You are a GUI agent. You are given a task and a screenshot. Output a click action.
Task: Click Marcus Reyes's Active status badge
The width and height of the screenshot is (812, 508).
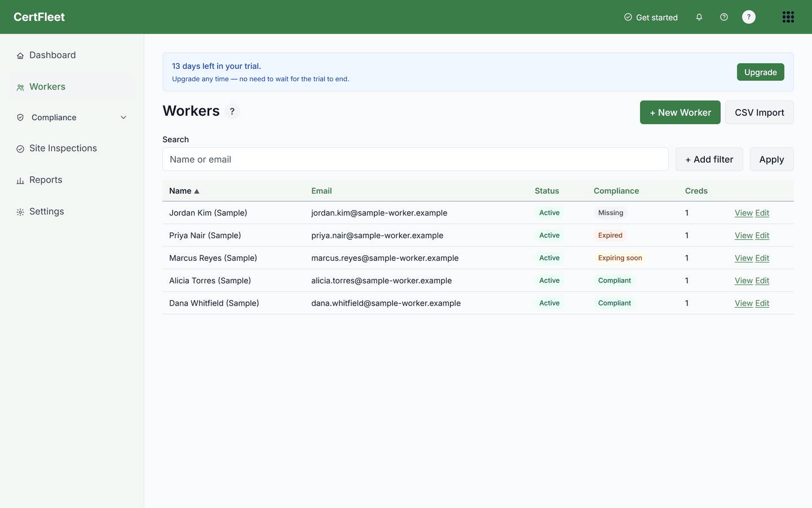click(549, 258)
